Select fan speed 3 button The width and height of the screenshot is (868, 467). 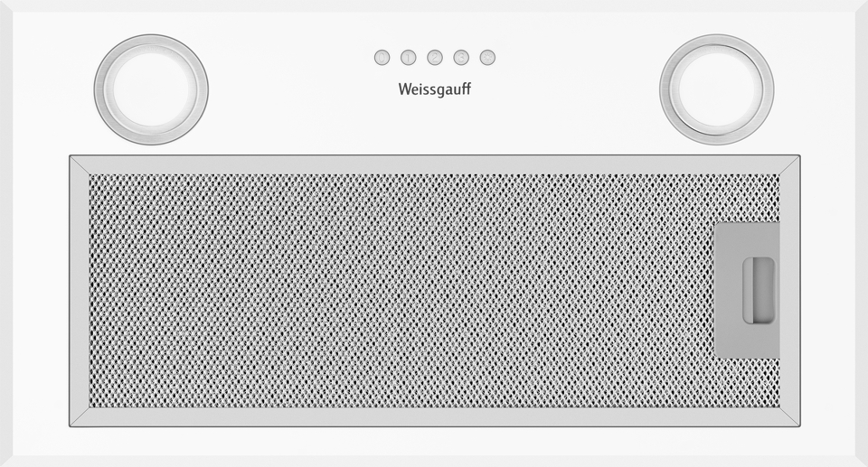[461, 58]
